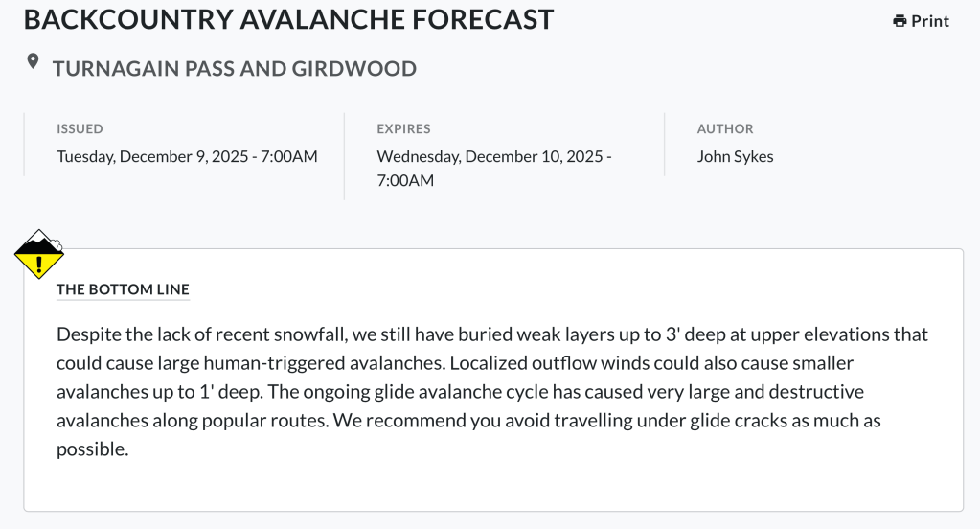
Task: Click the AUTHOR label
Action: coord(725,128)
